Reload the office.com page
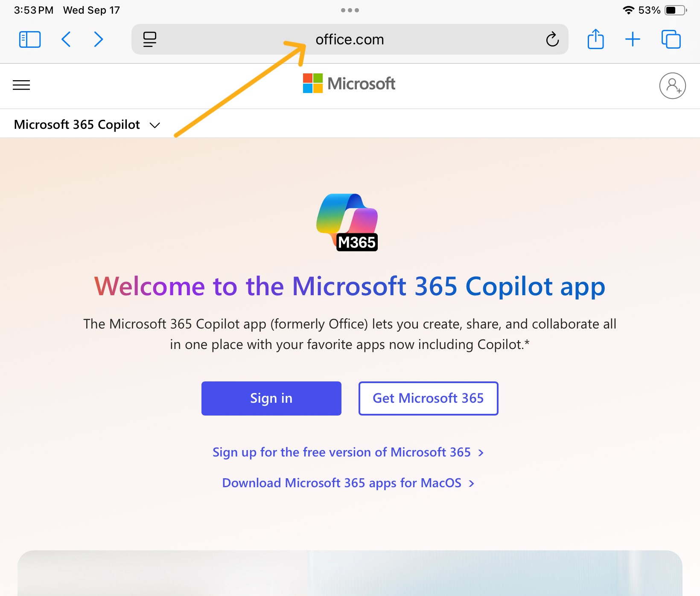This screenshot has width=700, height=596. (x=552, y=39)
